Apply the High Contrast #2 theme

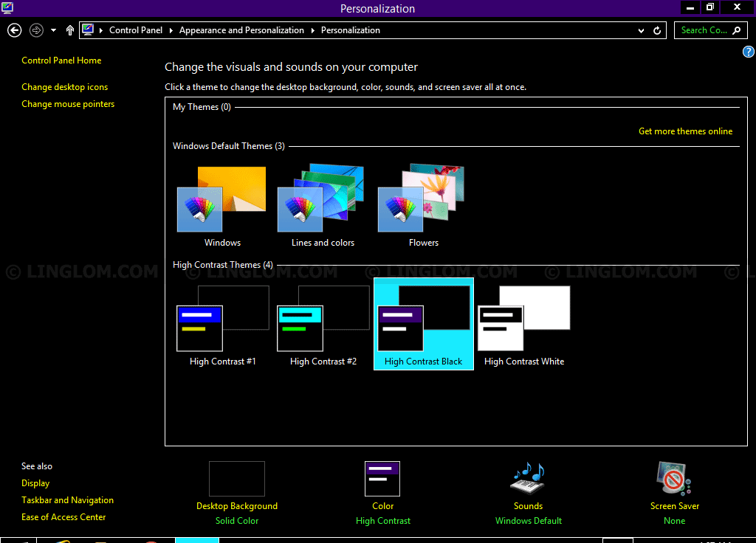[x=323, y=325]
